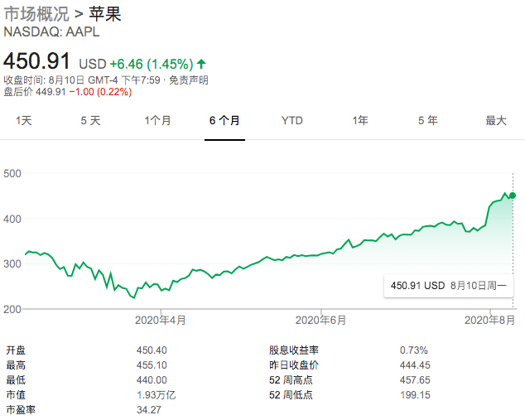Screen dimensions: 525x420
Task: Click the 52 周高点 value 457.65
Action: pyautogui.click(x=416, y=379)
